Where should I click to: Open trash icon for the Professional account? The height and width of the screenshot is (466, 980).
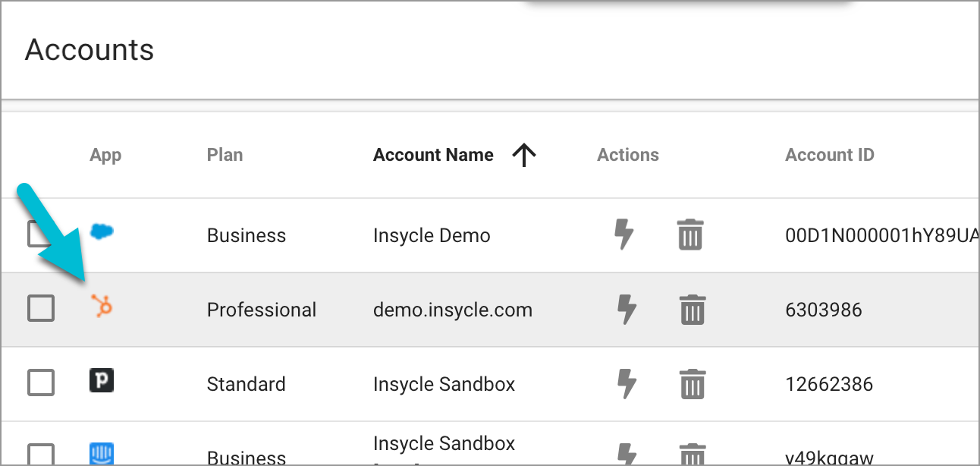pos(690,309)
